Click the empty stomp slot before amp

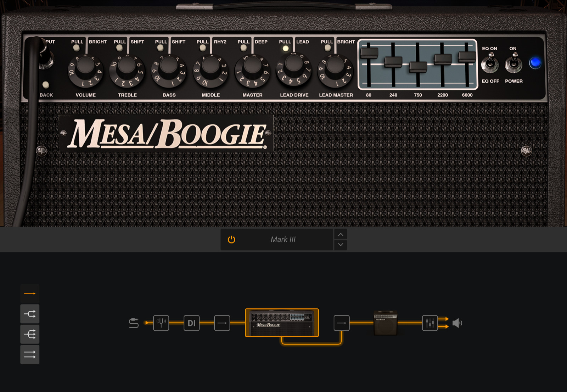point(222,323)
